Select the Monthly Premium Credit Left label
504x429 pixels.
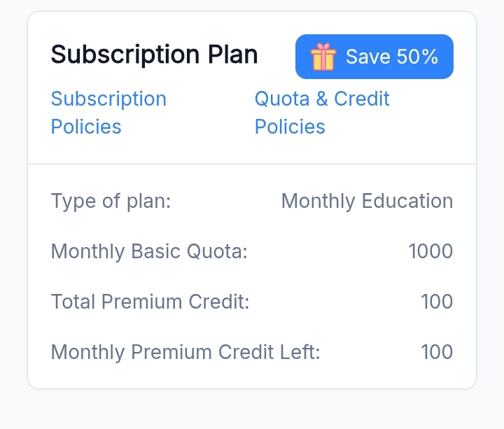pos(185,352)
